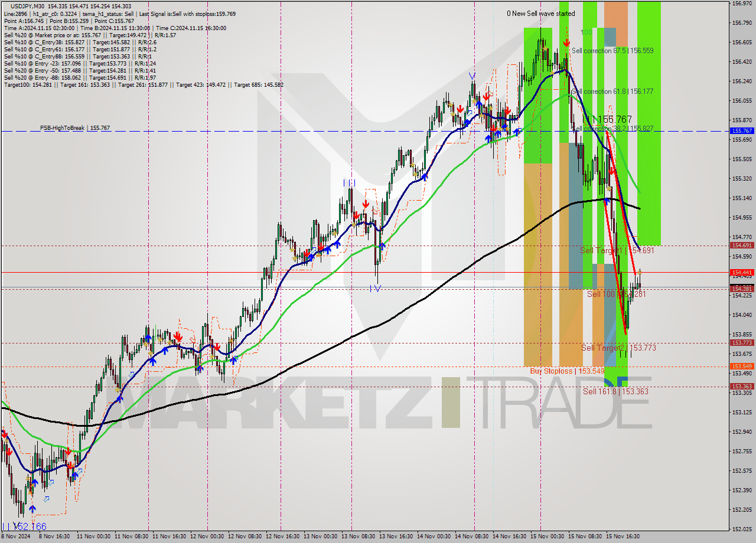Screen dimensions: 756x543
Task: Click the '15 Nov 16:30' time axis label
Action: tap(622, 537)
